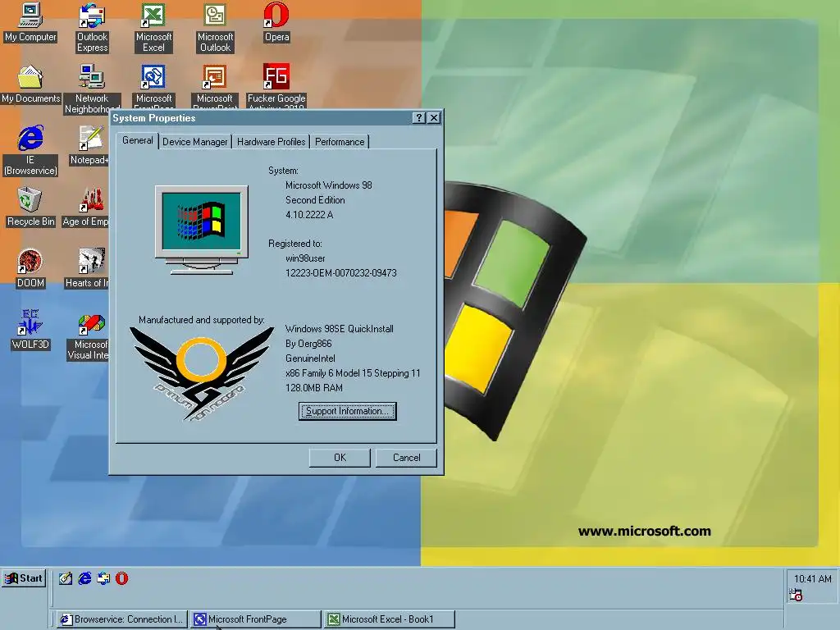Click Internet Explorer quick launch icon
840x630 pixels.
(84, 578)
